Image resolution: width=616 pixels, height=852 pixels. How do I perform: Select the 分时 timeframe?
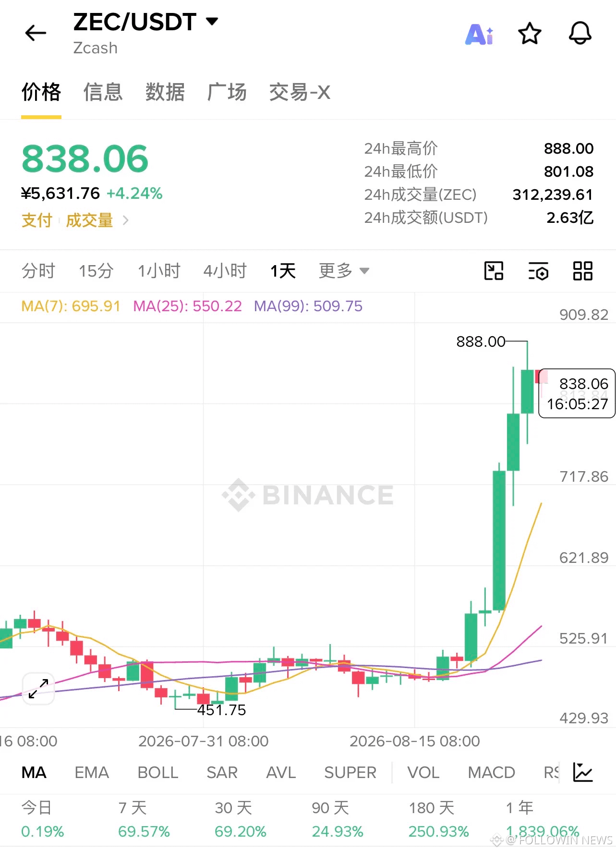click(x=38, y=271)
